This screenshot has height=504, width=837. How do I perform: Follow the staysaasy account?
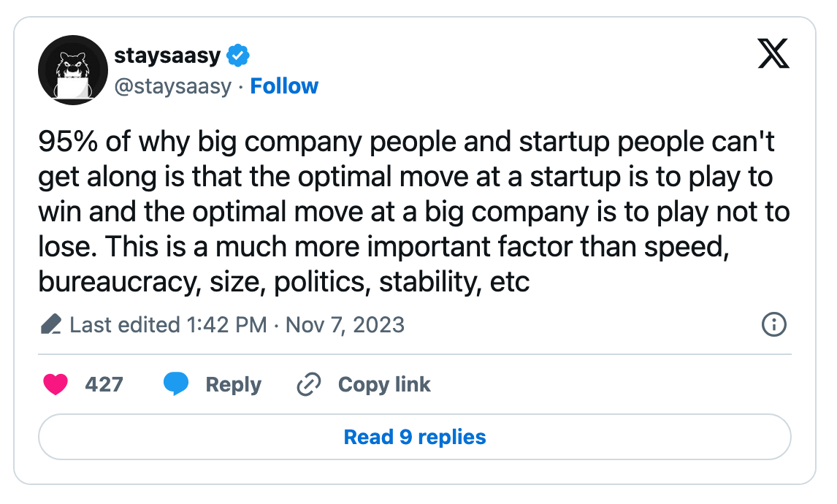pos(284,86)
